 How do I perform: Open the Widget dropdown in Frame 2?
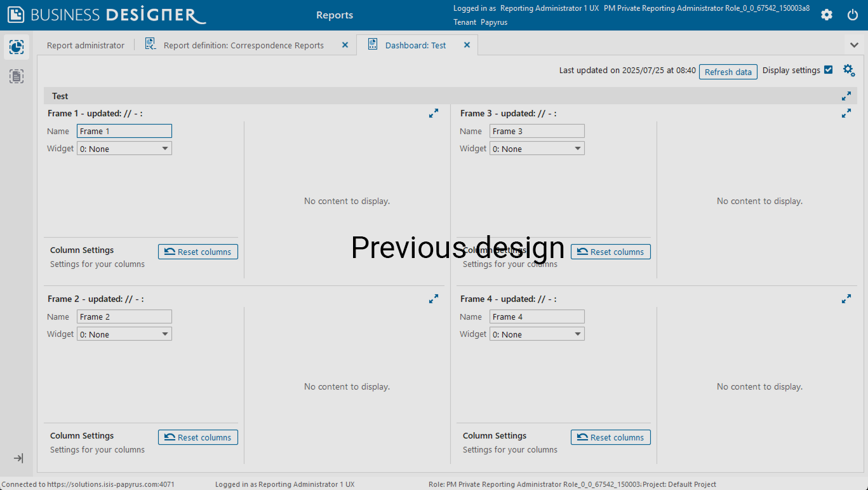point(124,334)
